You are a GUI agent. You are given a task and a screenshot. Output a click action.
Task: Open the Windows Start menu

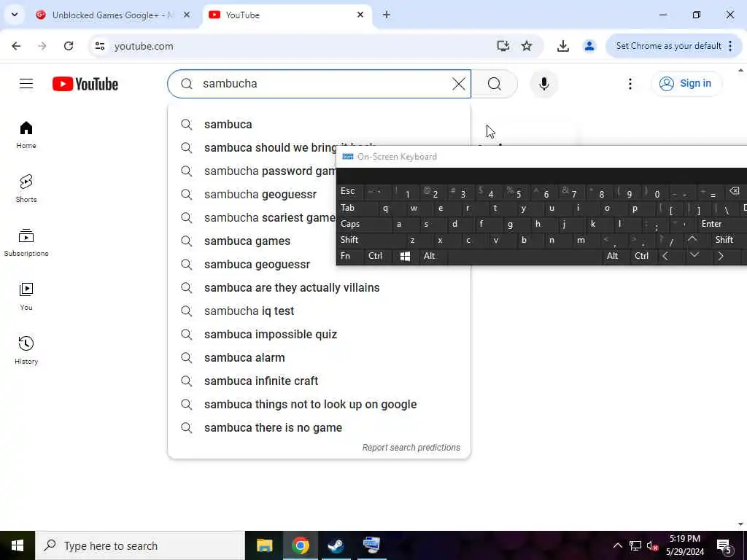(18, 545)
